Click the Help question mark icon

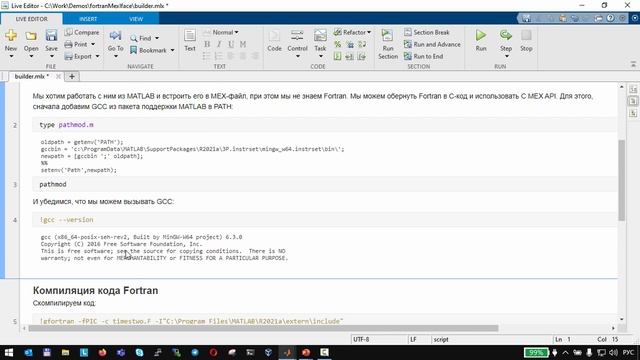click(610, 18)
